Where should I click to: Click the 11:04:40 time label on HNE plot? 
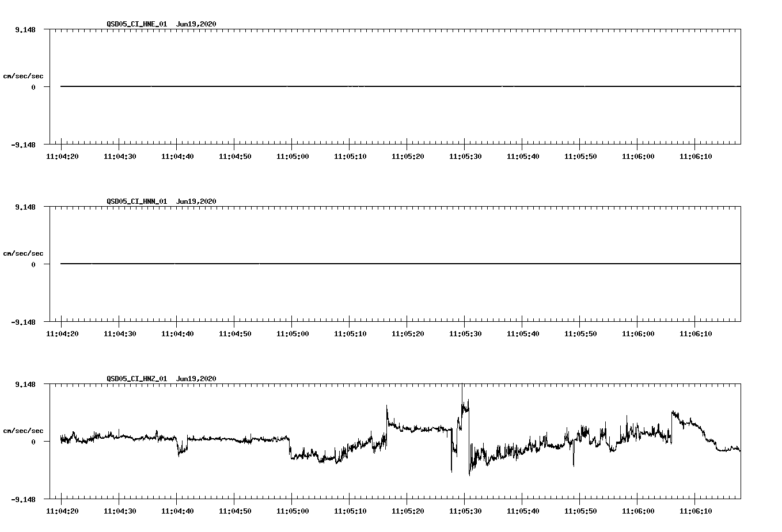click(177, 156)
